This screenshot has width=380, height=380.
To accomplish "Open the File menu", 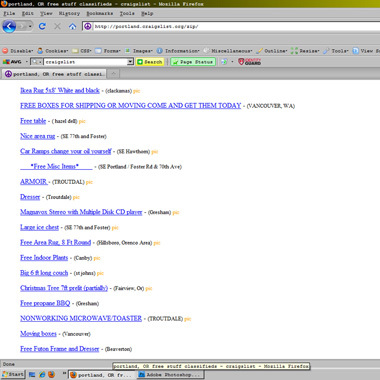I will coord(9,13).
